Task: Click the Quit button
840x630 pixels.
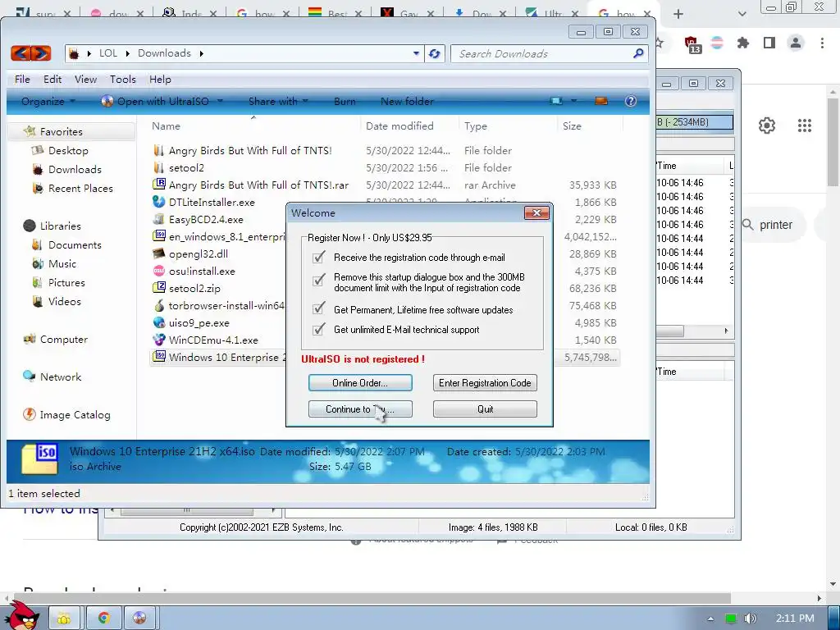Action: point(485,409)
